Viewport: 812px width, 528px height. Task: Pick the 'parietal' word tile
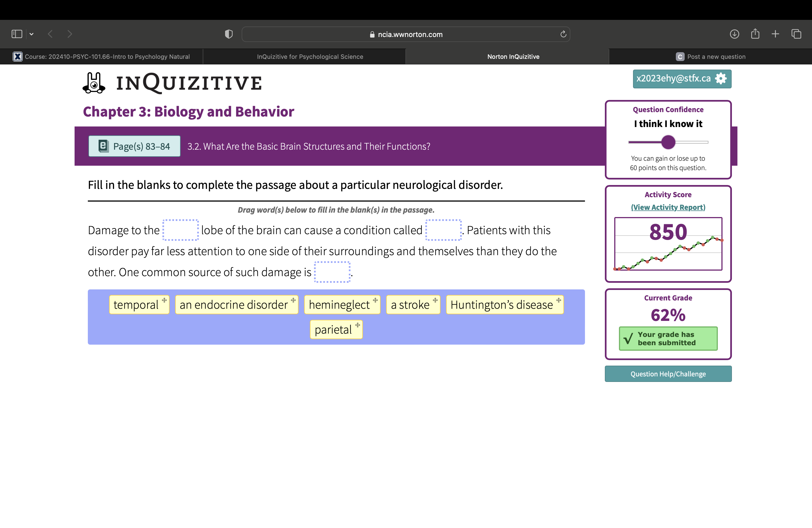point(336,329)
